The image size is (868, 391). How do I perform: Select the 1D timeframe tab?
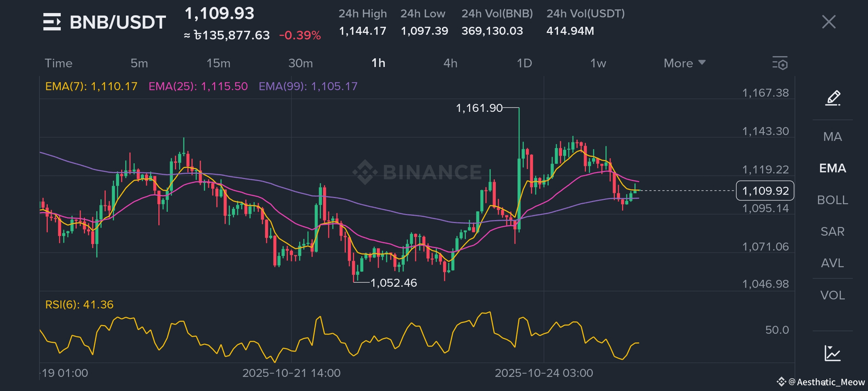(x=524, y=63)
